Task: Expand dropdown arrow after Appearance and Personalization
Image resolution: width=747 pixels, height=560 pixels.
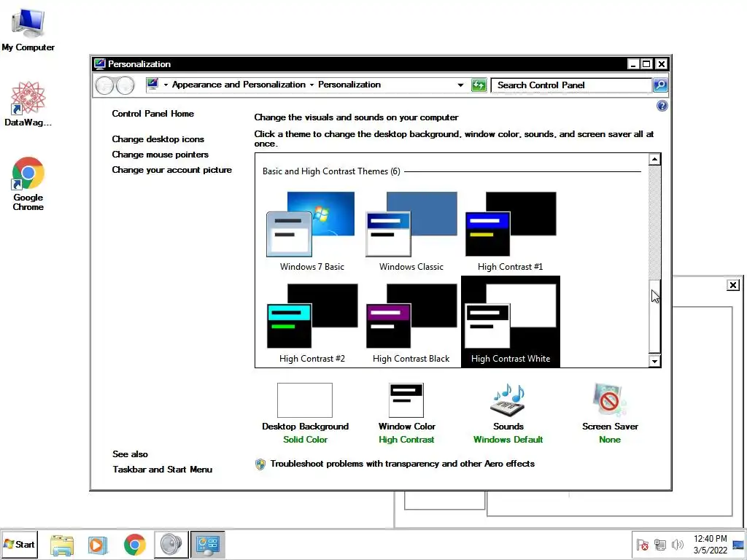Action: 311,85
